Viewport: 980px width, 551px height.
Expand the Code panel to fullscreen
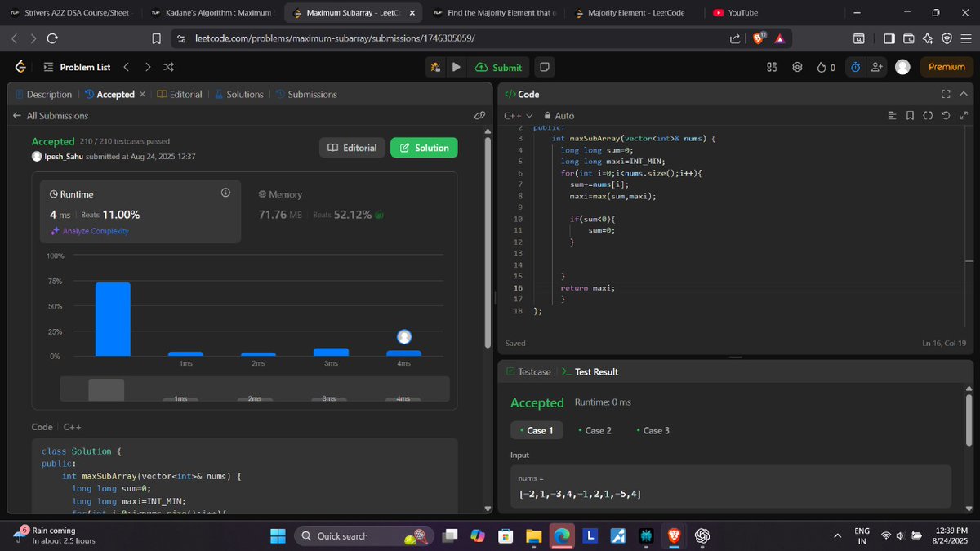click(945, 94)
